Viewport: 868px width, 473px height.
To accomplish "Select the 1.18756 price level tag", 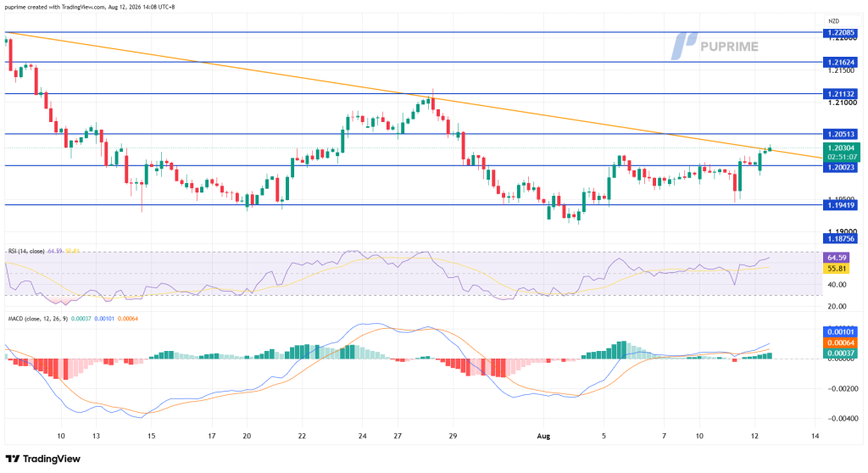I will (840, 239).
